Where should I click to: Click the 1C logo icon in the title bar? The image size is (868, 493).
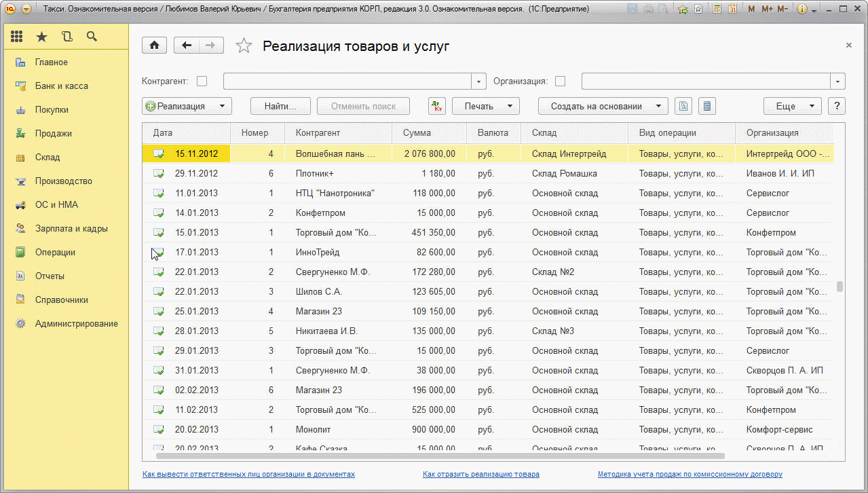click(9, 10)
